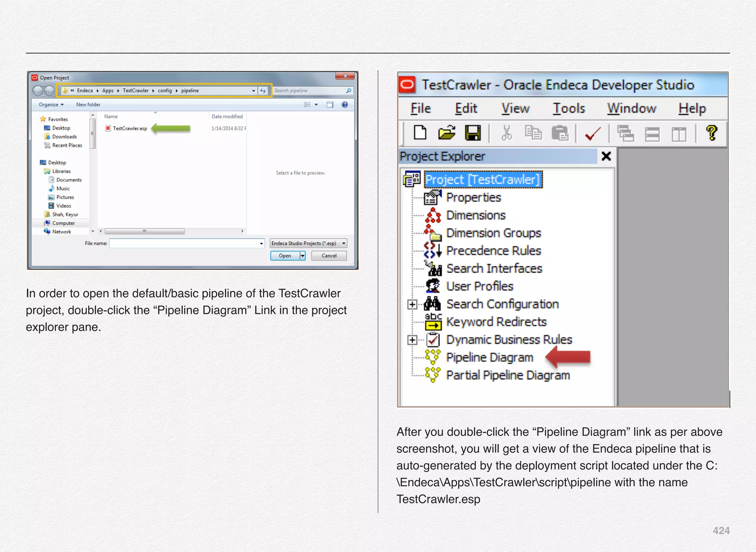
Task: Select Properties in Project Explorer
Action: [x=474, y=197]
